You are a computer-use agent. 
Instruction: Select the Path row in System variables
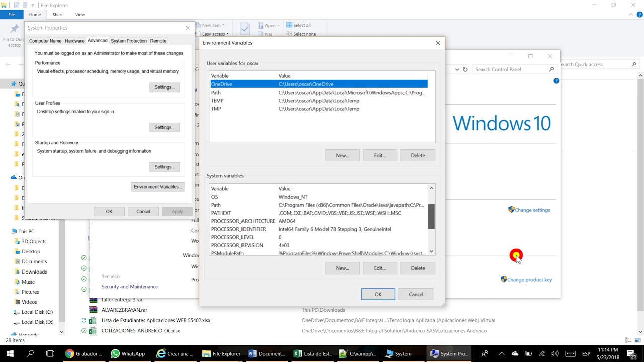(x=318, y=205)
